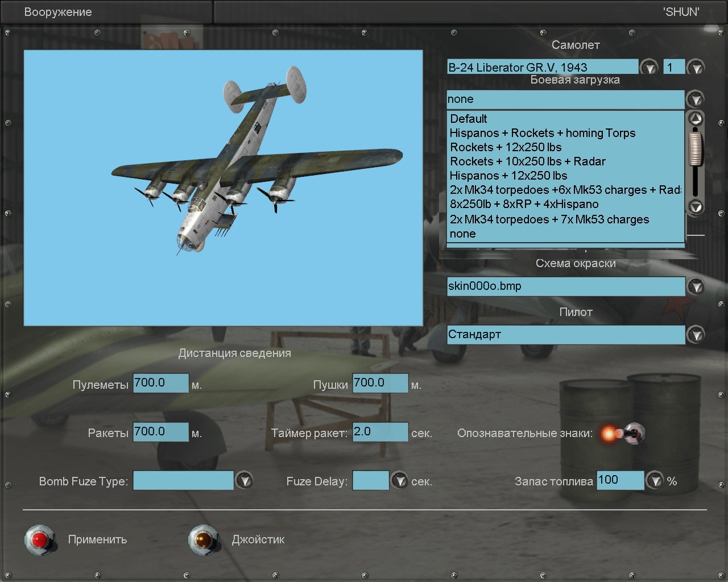Click scroll down arrow in loadout list
728x582 pixels.
coord(696,206)
